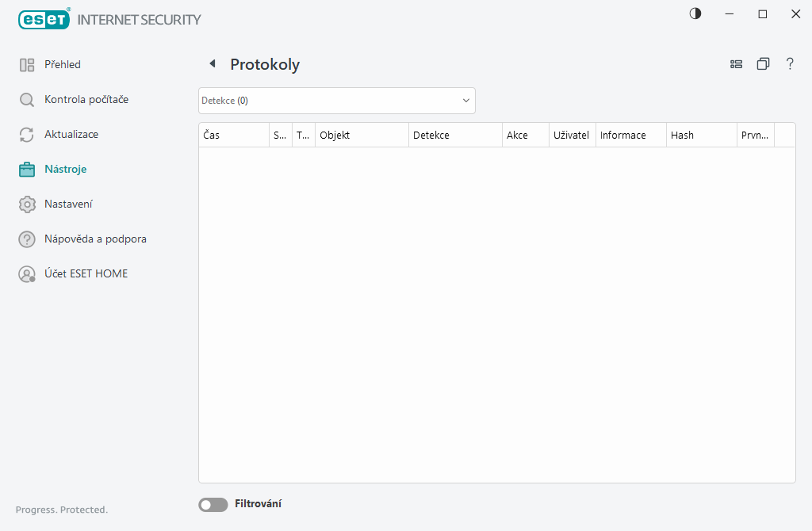Image resolution: width=812 pixels, height=531 pixels.
Task: Click the back arrow next to Protokoly
Action: tap(212, 63)
